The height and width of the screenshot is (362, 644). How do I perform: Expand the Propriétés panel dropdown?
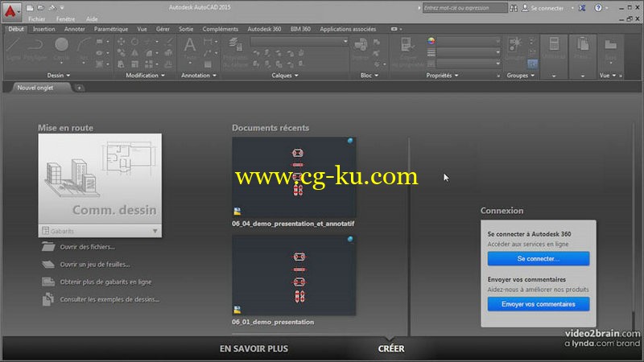[x=442, y=76]
